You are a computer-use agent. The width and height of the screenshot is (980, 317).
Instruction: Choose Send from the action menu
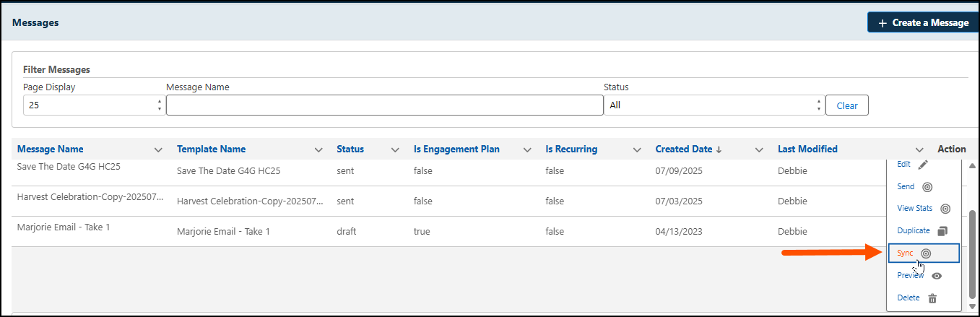point(906,186)
